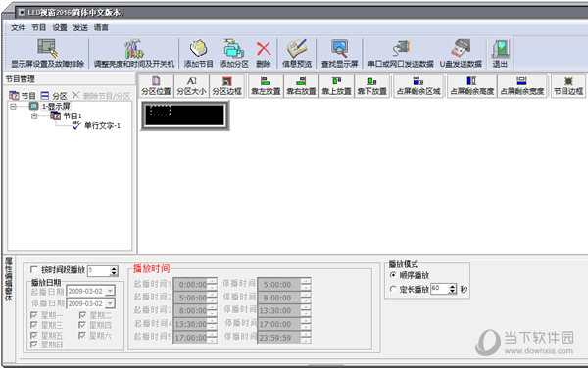Viewport: 588px width, 369px height.
Task: Toggle 星期四 checkbox
Action: coord(82,325)
